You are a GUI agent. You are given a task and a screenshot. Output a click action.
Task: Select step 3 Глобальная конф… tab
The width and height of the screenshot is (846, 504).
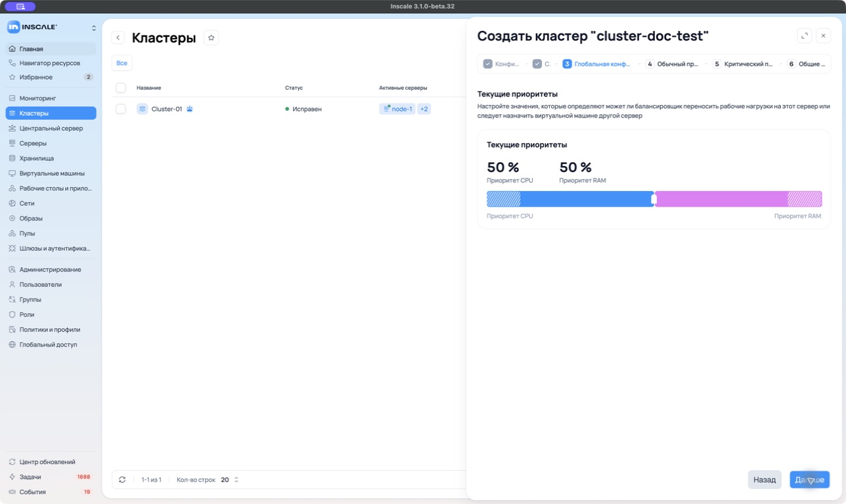pyautogui.click(x=597, y=64)
